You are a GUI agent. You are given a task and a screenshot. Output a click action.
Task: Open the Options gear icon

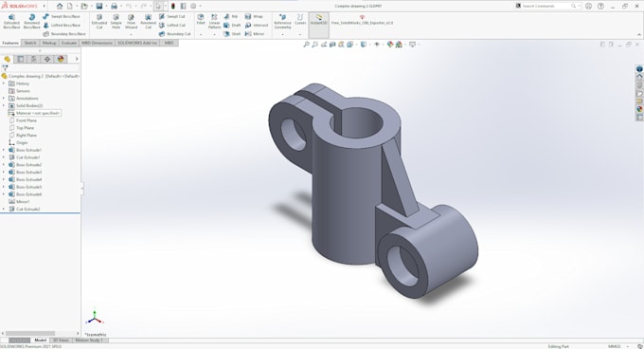point(193,6)
